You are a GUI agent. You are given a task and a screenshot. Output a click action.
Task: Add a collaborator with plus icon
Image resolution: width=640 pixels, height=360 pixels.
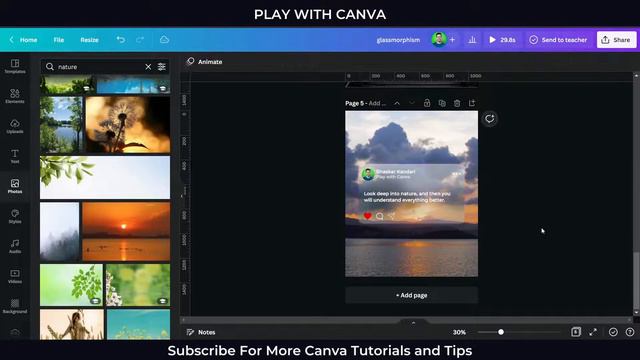pos(452,40)
